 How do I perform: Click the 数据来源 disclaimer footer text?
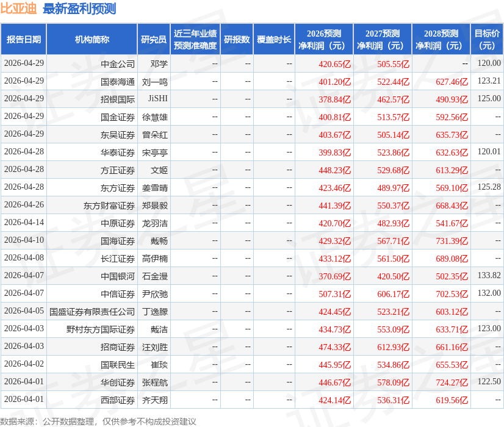98,422
